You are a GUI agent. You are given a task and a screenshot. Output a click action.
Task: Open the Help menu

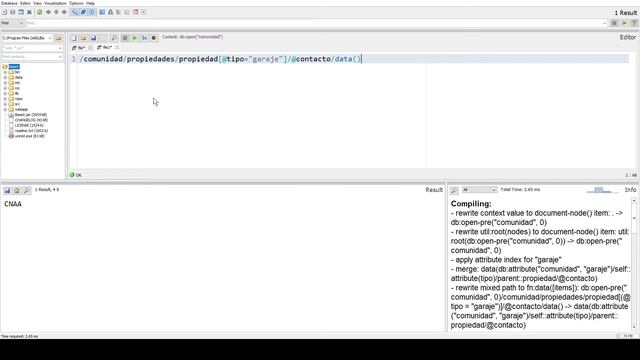point(90,3)
